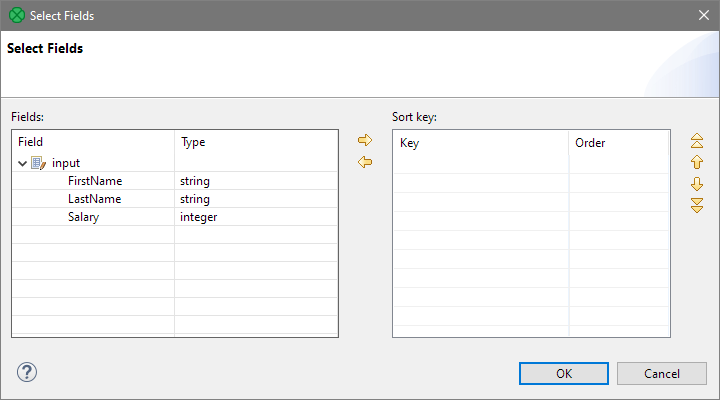The width and height of the screenshot is (720, 400).
Task: Collapse the input tree node
Action: pyautogui.click(x=22, y=163)
